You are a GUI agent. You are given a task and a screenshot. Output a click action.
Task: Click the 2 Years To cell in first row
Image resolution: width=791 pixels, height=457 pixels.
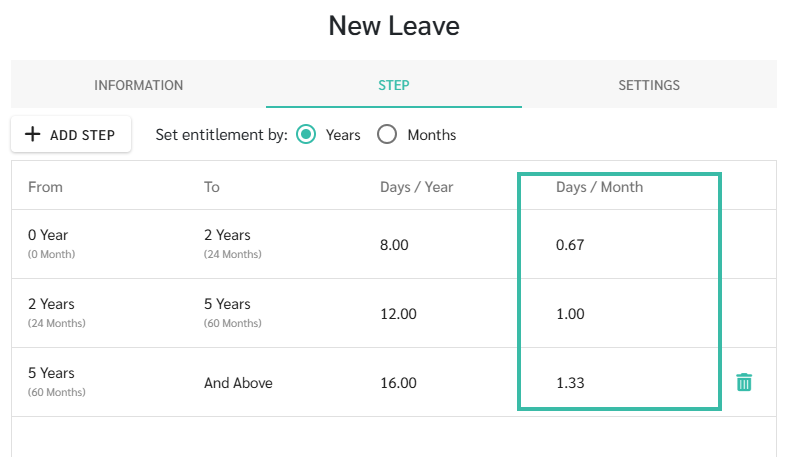click(x=233, y=244)
